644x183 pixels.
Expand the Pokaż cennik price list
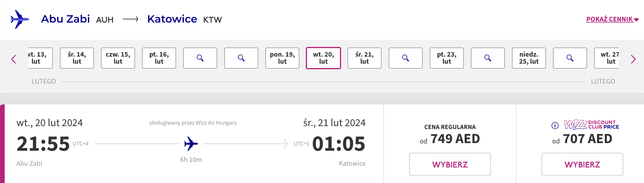coord(612,19)
